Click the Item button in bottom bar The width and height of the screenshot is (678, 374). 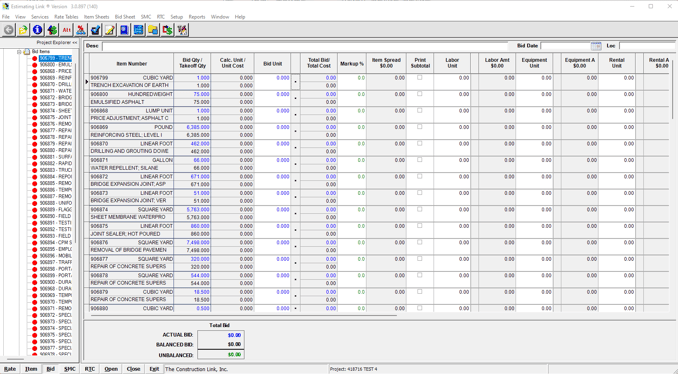point(31,369)
